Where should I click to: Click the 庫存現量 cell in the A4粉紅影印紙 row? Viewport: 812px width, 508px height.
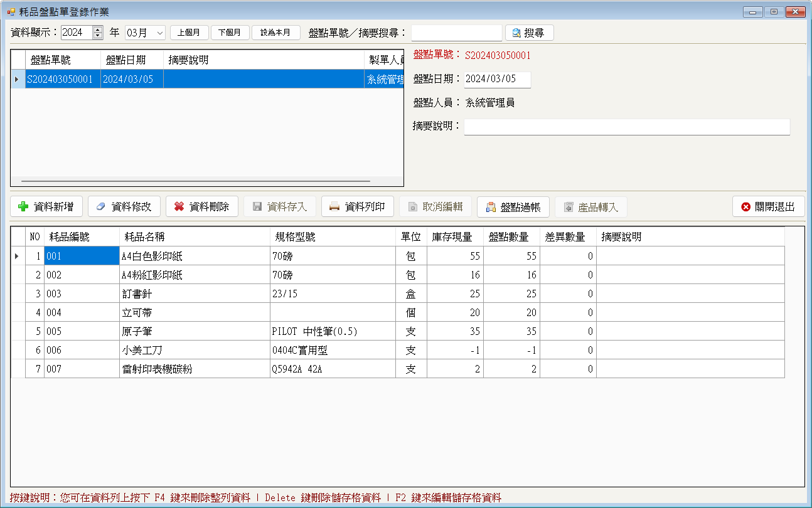coord(455,275)
